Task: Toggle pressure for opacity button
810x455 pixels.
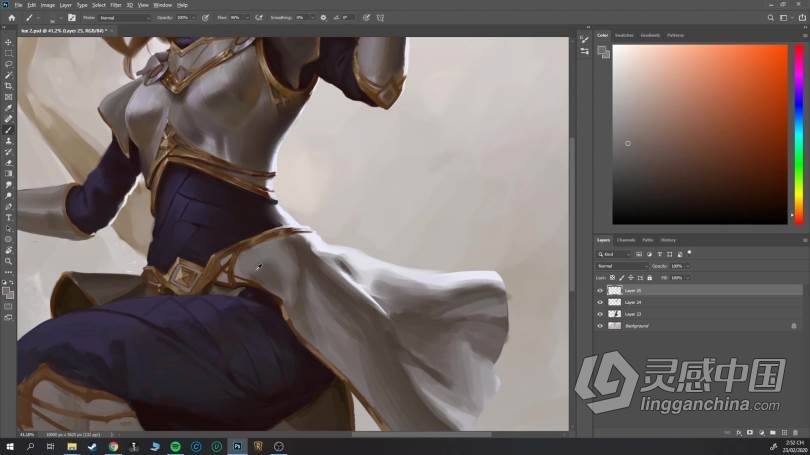Action: click(x=205, y=18)
